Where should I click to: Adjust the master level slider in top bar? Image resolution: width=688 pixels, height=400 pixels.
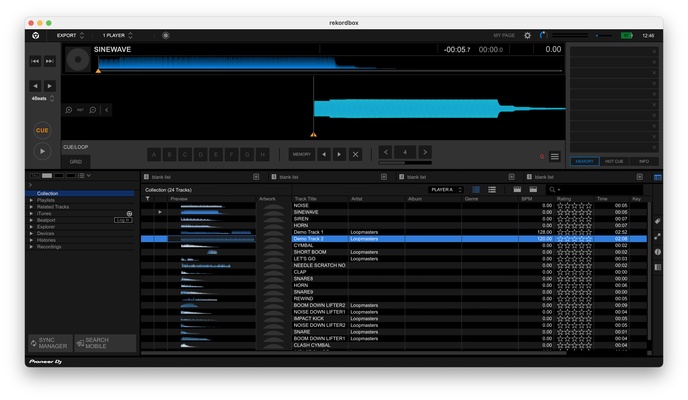coord(604,36)
